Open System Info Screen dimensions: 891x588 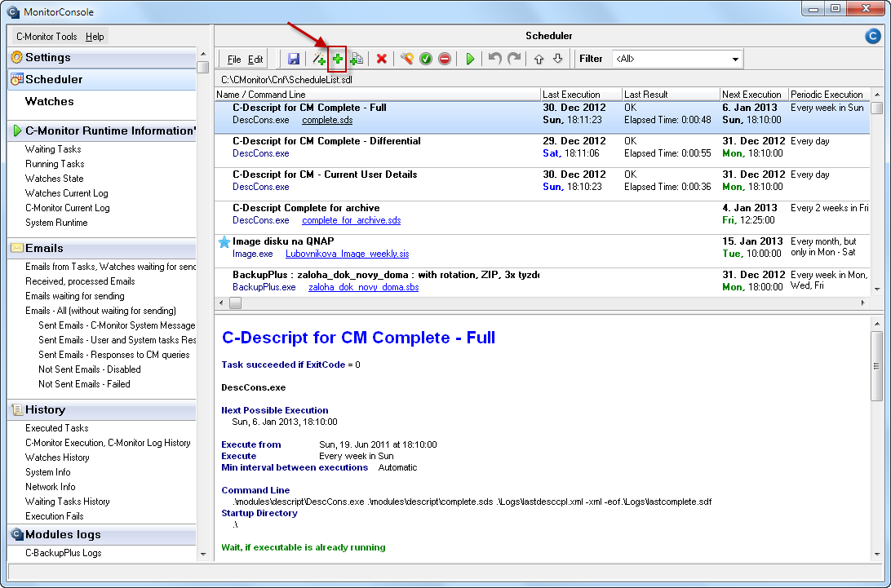[x=47, y=472]
